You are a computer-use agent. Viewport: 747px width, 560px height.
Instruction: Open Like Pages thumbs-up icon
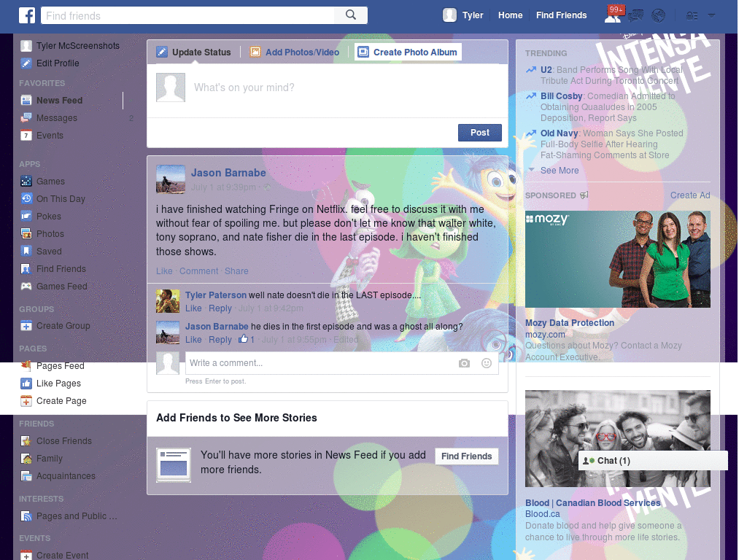pyautogui.click(x=26, y=384)
